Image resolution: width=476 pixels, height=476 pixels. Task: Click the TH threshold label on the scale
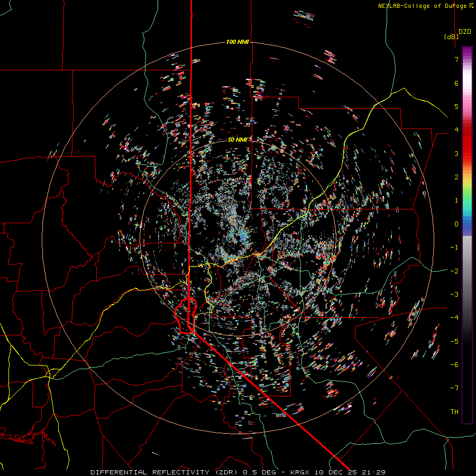tap(454, 412)
